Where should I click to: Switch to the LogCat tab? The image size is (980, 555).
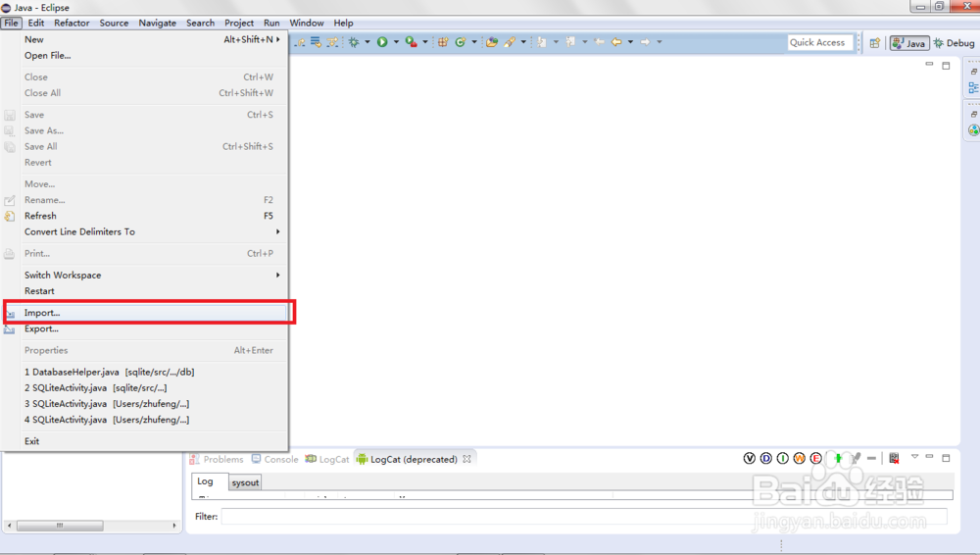[x=327, y=459]
